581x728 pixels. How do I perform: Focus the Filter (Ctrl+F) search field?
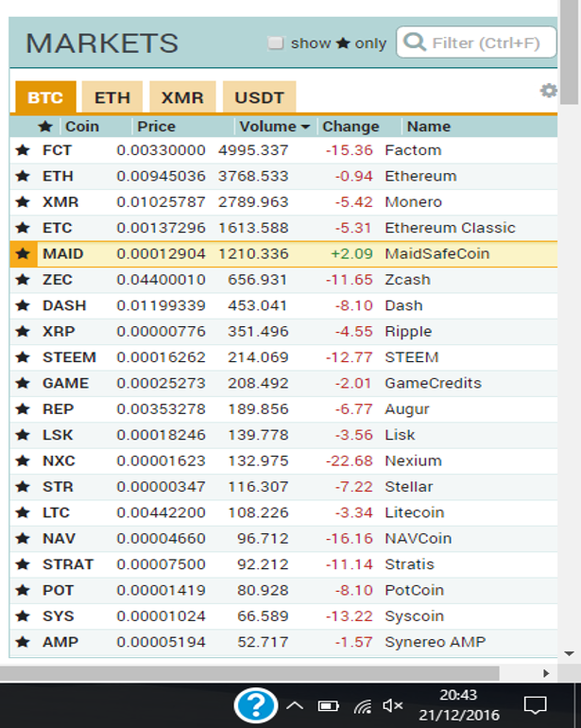pos(476,43)
